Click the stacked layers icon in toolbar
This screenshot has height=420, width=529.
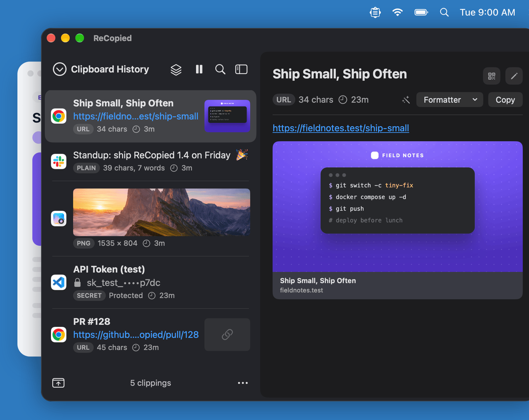point(176,70)
